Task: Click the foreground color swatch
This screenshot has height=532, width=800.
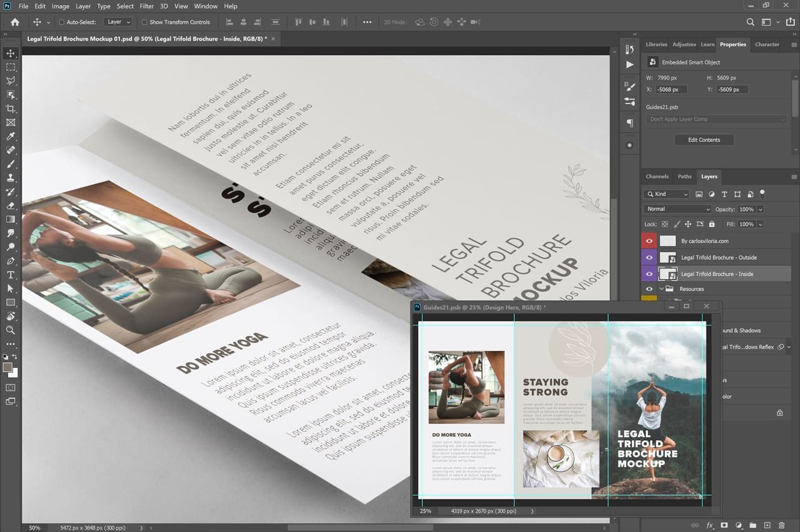Action: [x=7, y=367]
